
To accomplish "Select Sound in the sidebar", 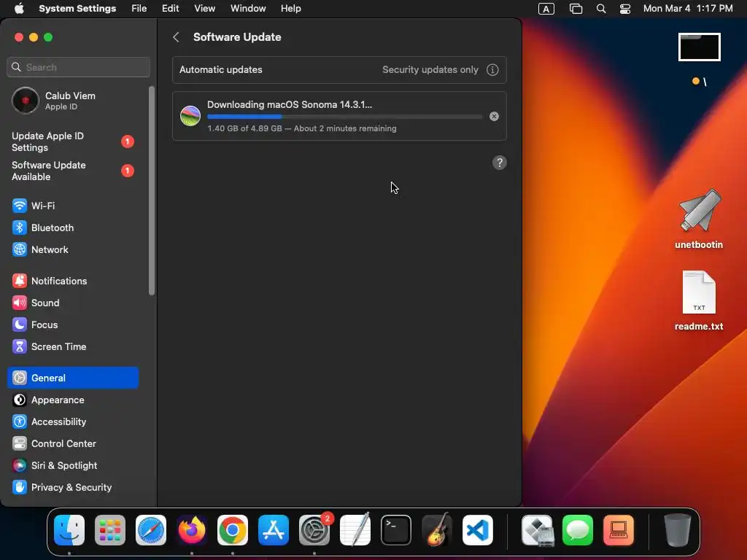I will (73, 303).
